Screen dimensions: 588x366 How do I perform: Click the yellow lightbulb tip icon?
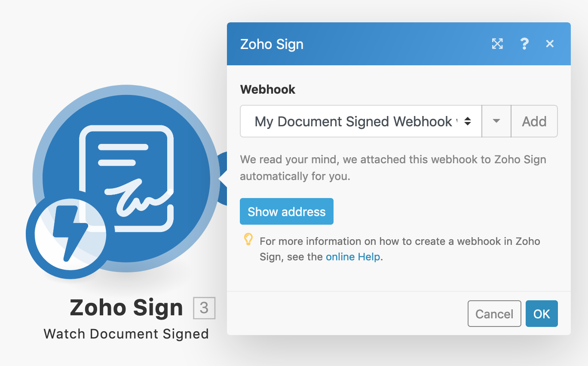[248, 239]
